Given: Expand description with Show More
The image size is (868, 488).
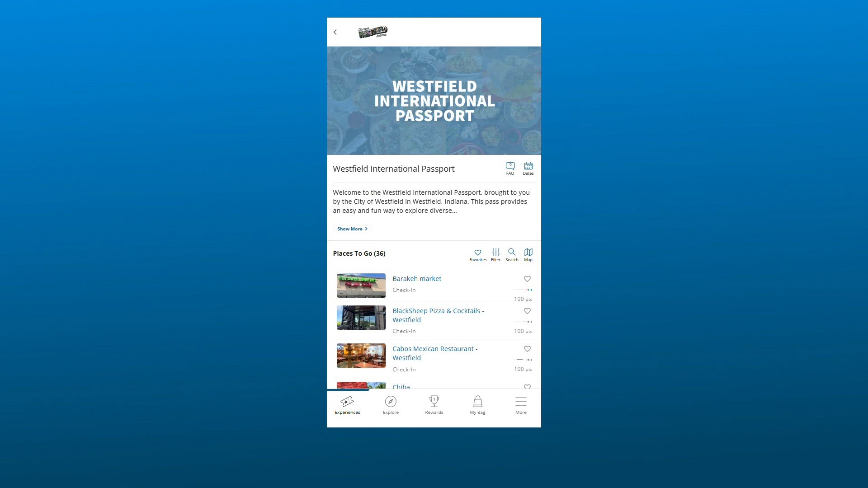Looking at the screenshot, I should click(353, 229).
